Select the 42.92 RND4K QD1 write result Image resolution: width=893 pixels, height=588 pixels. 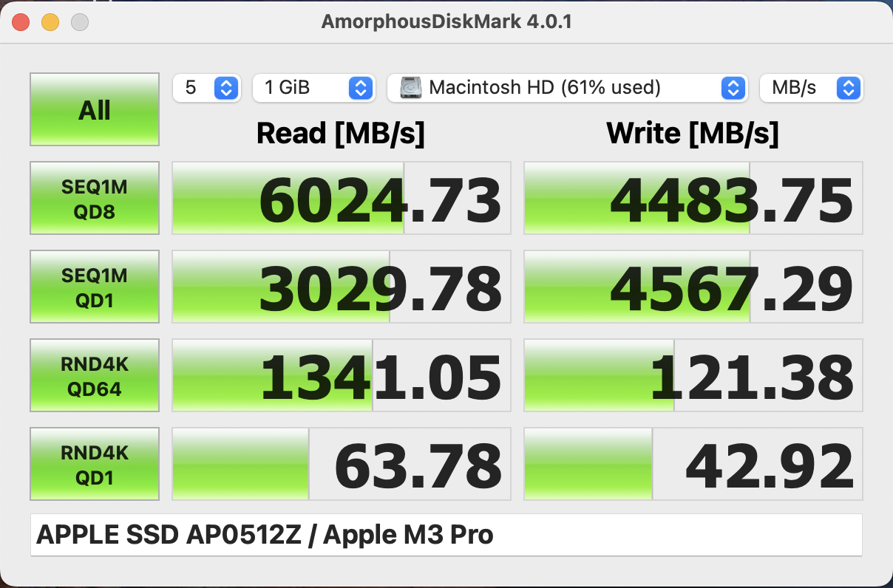pos(693,464)
